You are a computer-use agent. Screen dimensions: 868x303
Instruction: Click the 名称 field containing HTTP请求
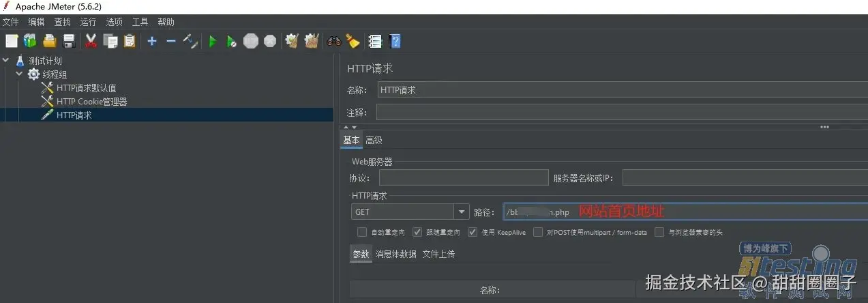coord(622,89)
